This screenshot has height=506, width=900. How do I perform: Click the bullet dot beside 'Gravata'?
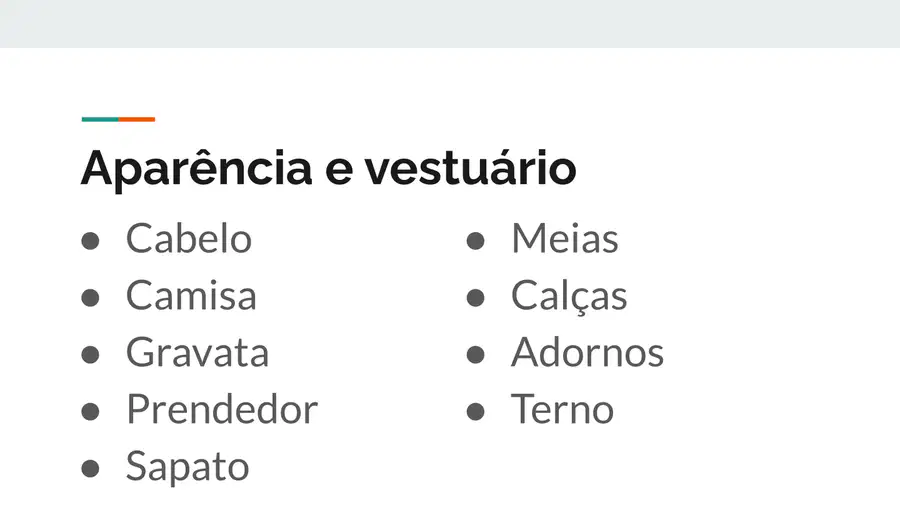coord(90,355)
